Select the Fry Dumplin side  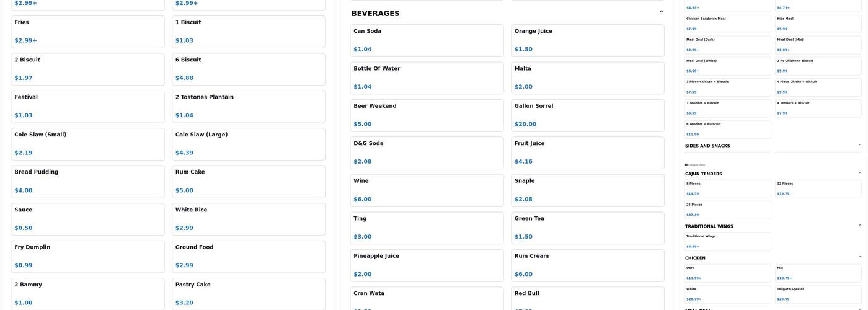(87, 256)
